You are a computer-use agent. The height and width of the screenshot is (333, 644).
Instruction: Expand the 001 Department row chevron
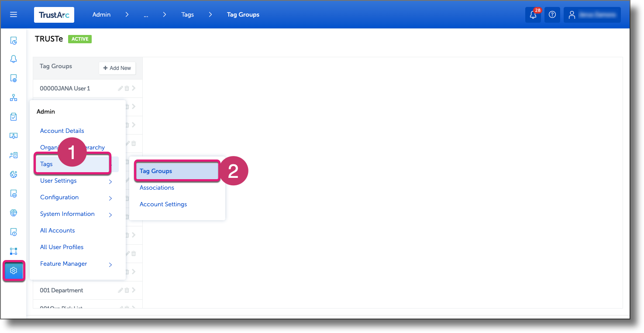coord(134,290)
